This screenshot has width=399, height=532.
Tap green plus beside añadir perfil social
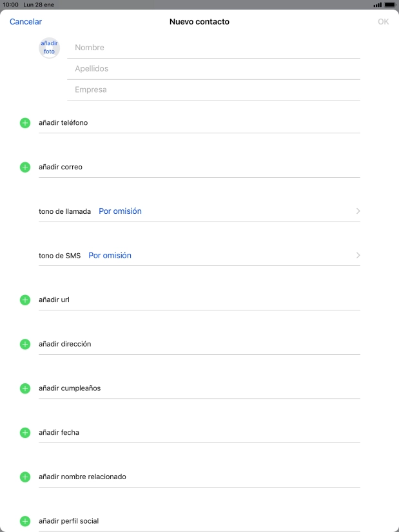pos(25,521)
